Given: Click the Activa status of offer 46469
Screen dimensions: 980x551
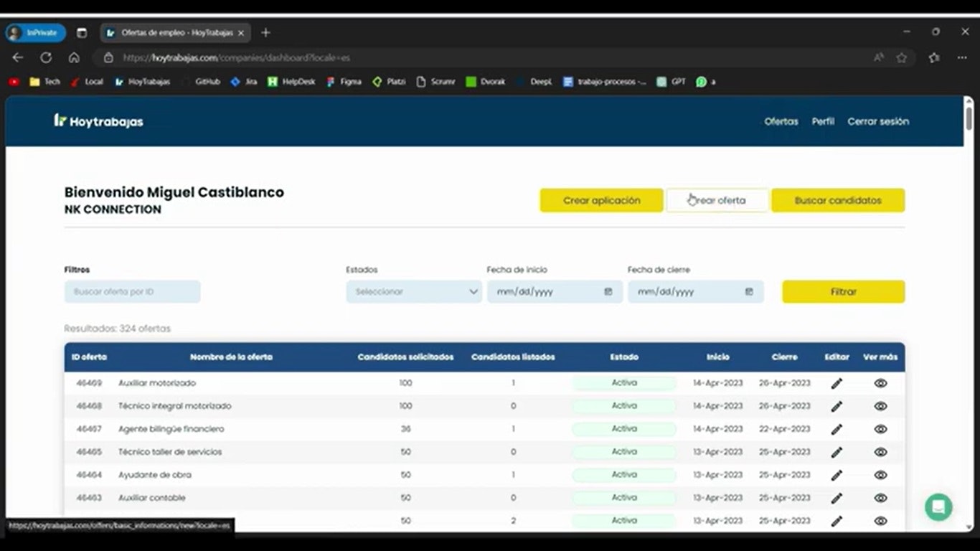Looking at the screenshot, I should 624,383.
